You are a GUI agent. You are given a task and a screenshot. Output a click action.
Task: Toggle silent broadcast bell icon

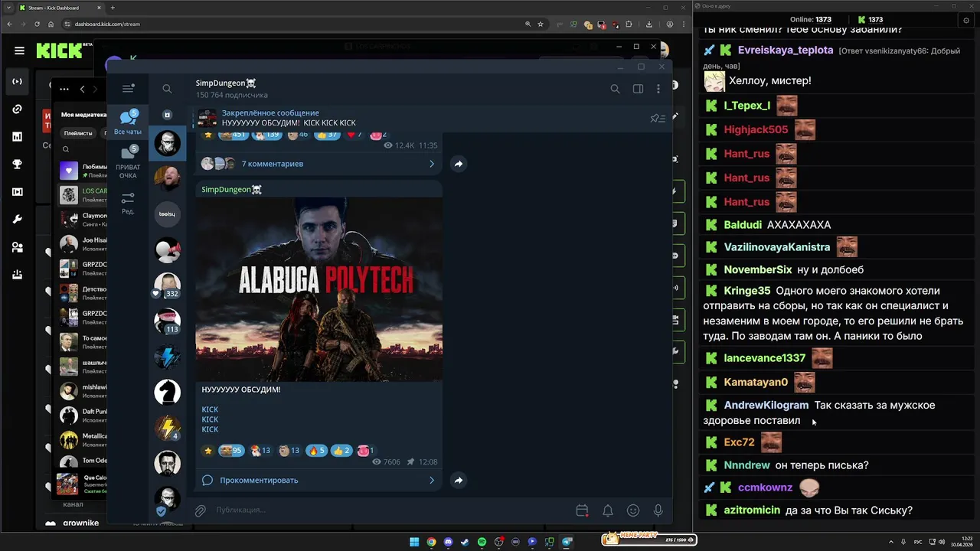608,510
